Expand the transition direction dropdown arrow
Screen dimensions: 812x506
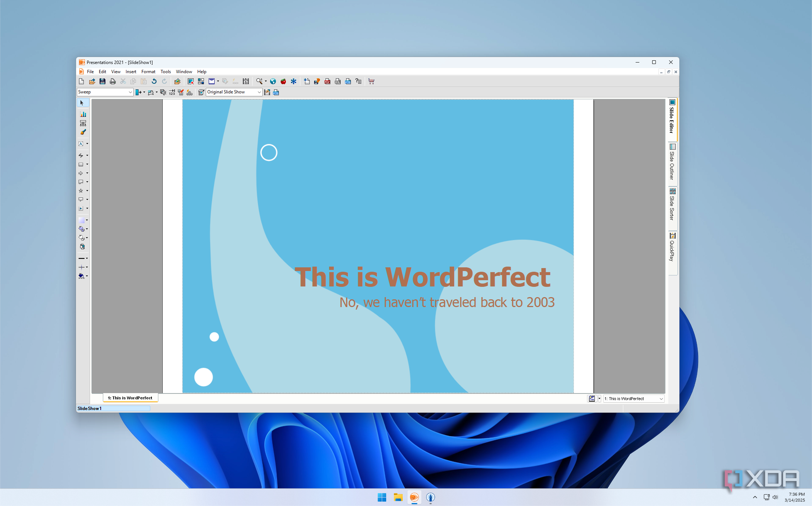pos(144,92)
